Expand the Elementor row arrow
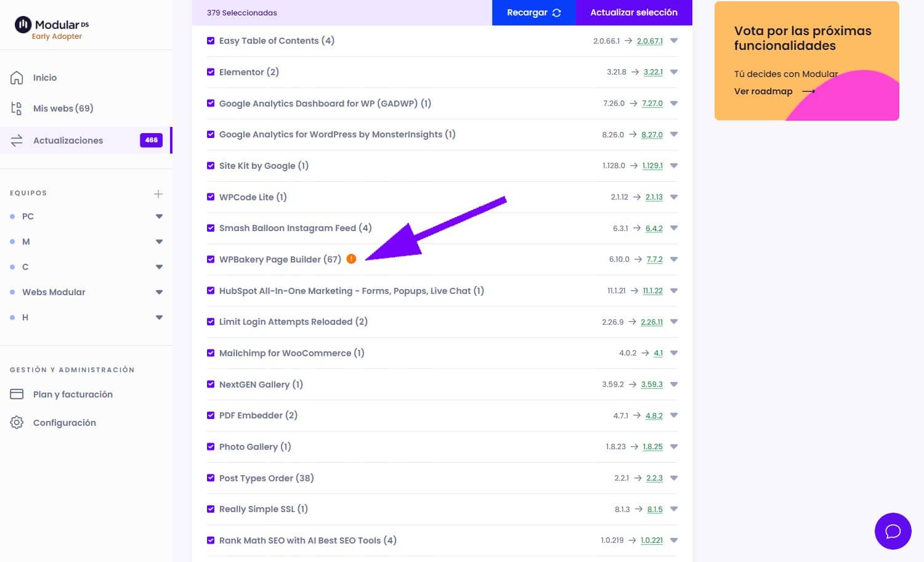Screen dimensions: 924x562 pyautogui.click(x=674, y=72)
